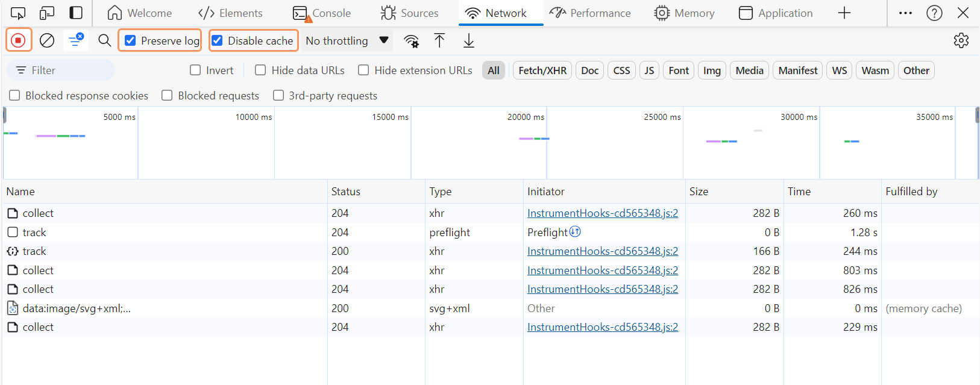Open Network settings gear
Image resolution: width=980 pixels, height=385 pixels.
coord(961,40)
